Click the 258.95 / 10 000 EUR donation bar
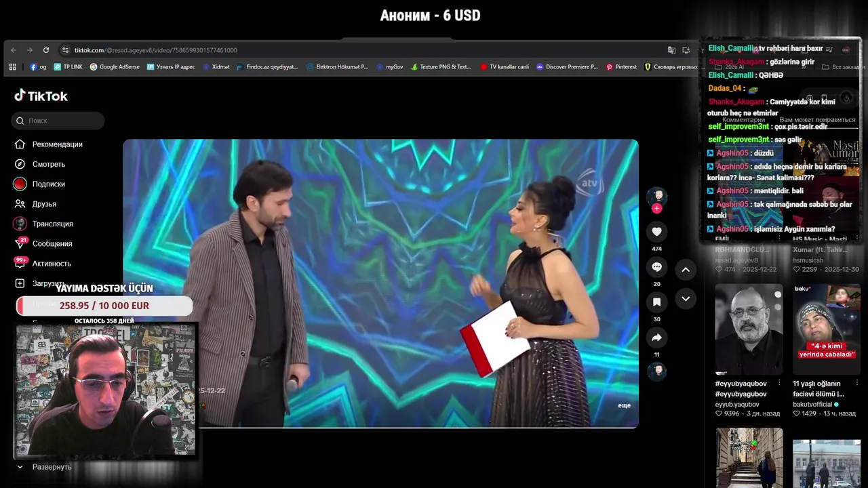Viewport: 868px width, 488px height. pyautogui.click(x=104, y=306)
